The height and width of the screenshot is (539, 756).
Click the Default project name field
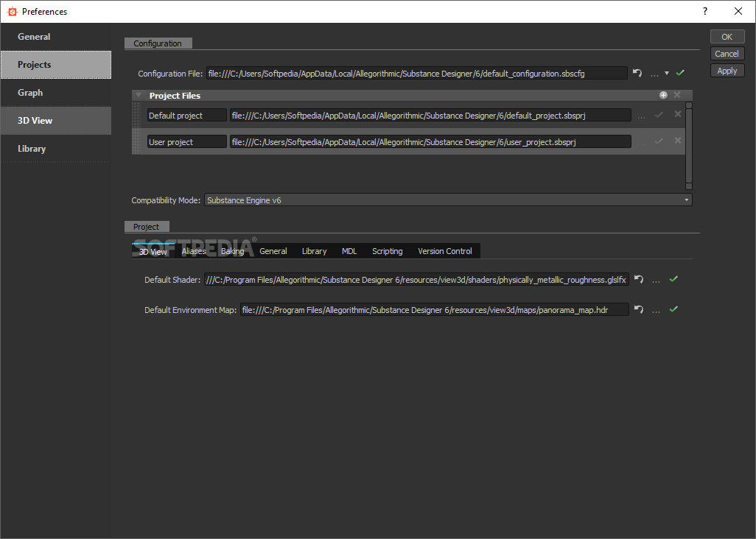click(187, 115)
